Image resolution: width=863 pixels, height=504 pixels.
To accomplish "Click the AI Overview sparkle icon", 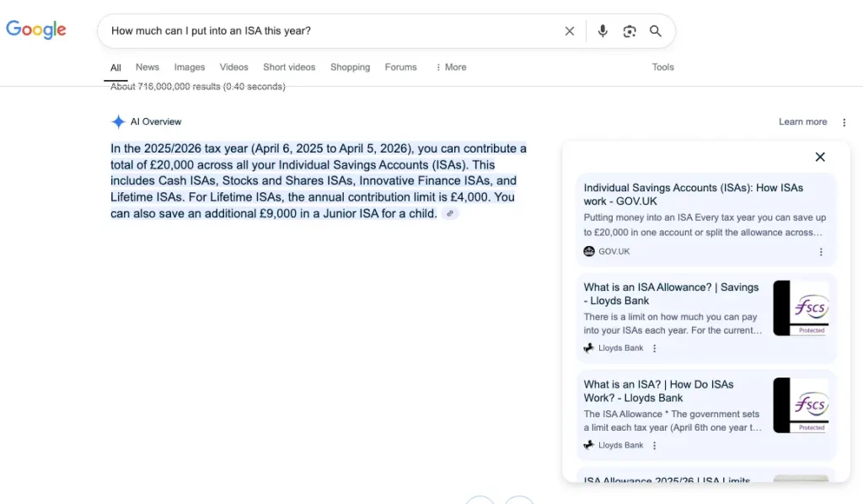I will click(x=118, y=121).
